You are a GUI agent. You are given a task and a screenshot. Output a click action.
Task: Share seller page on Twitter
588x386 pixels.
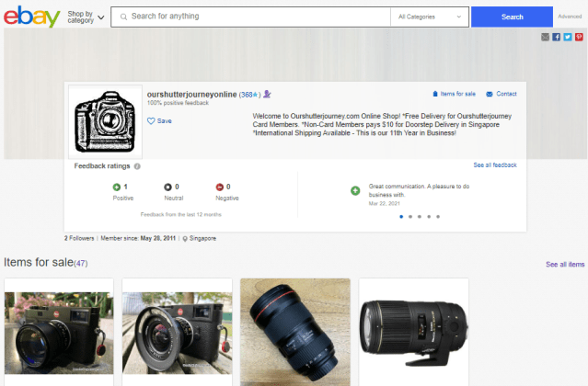(568, 37)
